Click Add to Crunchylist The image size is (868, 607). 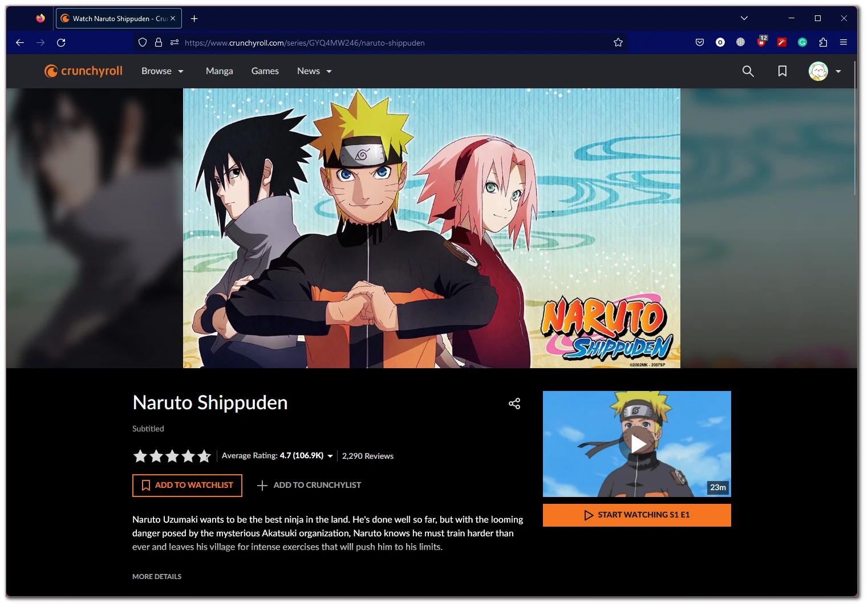click(x=309, y=485)
